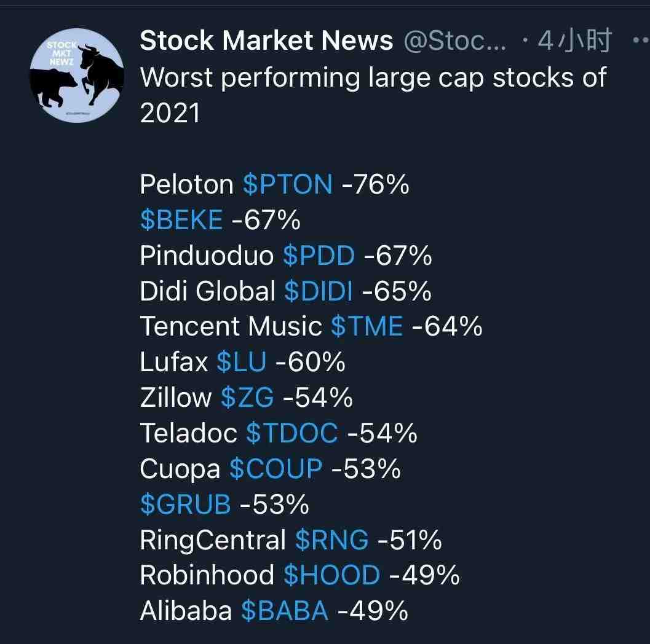Screen dimensions: 650x644
Task: Tap the $DIDI cashtag
Action: pyautogui.click(x=319, y=291)
